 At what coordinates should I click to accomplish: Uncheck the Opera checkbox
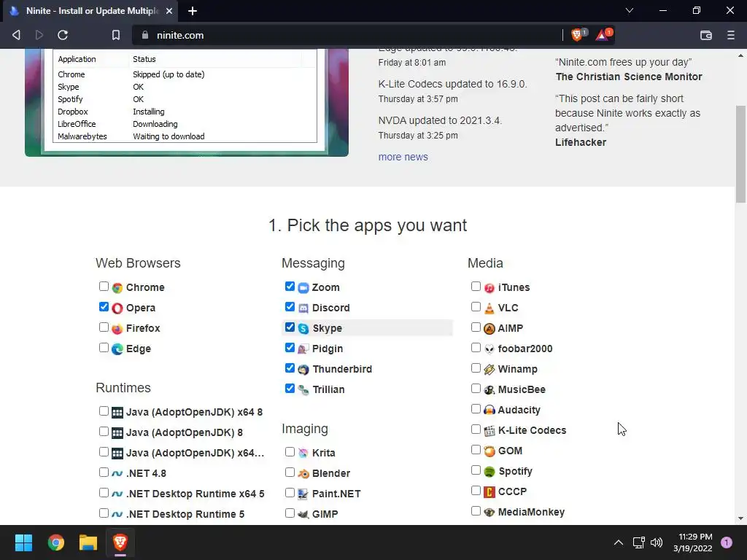pyautogui.click(x=104, y=307)
